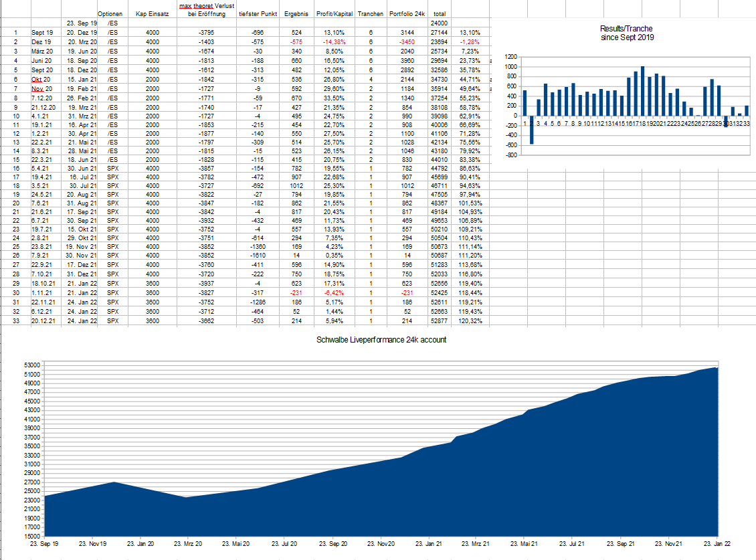Viewport: 756px width, 560px height.
Task: Click the "Kap Einsatz" header cell
Action: click(x=152, y=13)
